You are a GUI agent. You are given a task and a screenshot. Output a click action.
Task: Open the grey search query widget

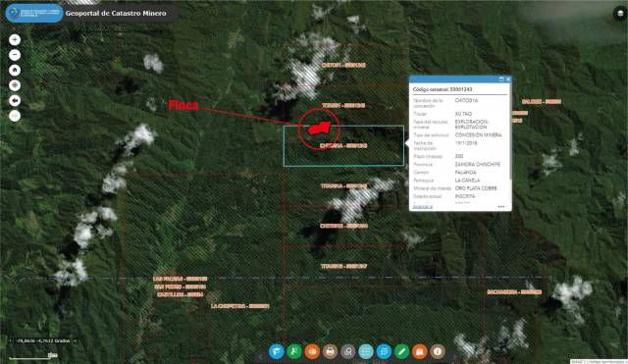pos(348,351)
